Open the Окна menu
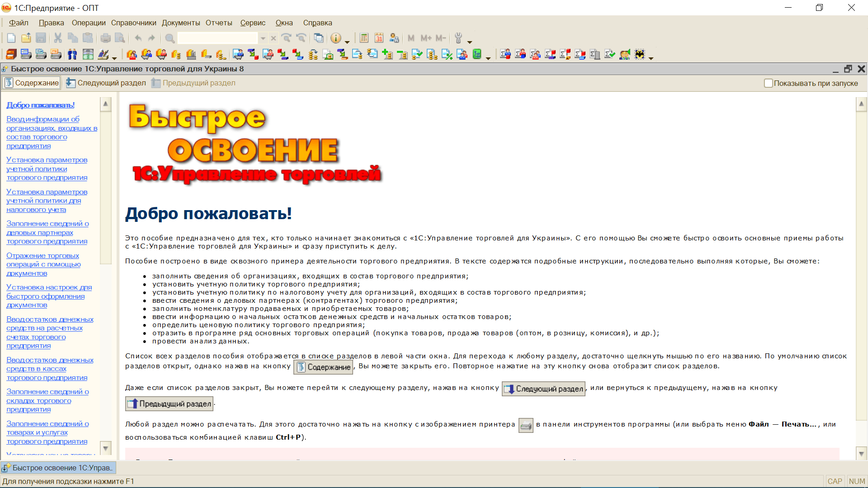The width and height of the screenshot is (868, 488). pos(284,23)
